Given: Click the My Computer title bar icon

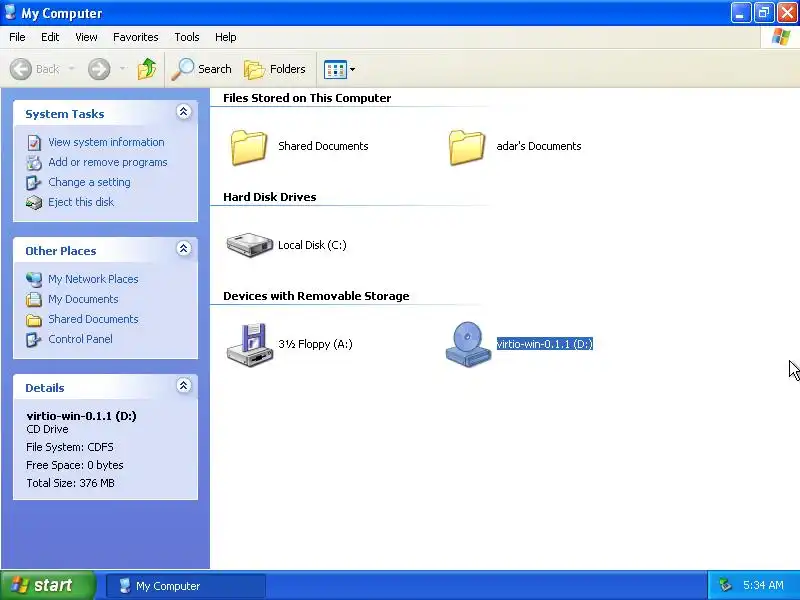Looking at the screenshot, I should [10, 12].
